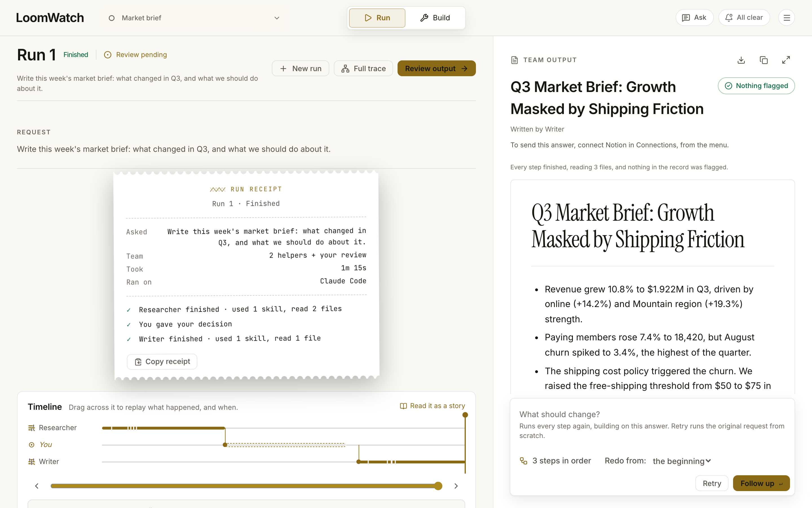Image resolution: width=812 pixels, height=508 pixels.
Task: Step timeline forward with right arrow
Action: [x=456, y=486]
